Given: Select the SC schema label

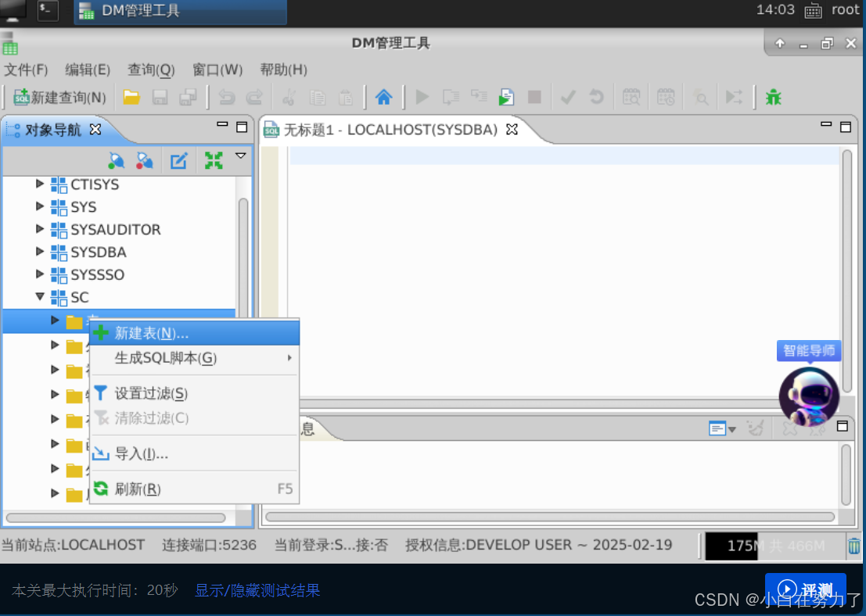Looking at the screenshot, I should 80,297.
